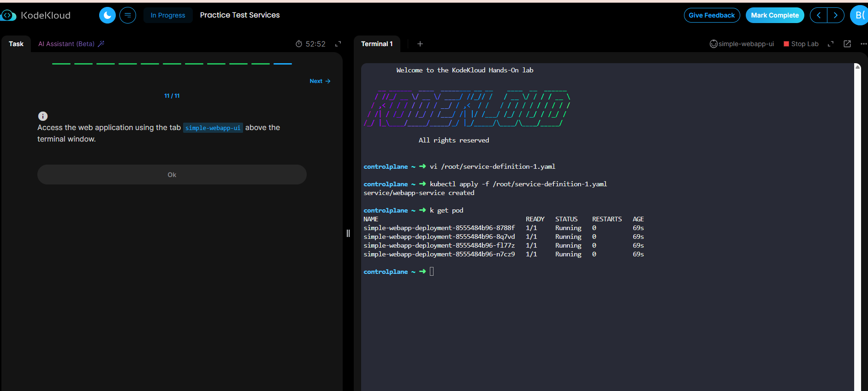
Task: Click the KodeKloud logo icon
Action: pyautogui.click(x=8, y=15)
